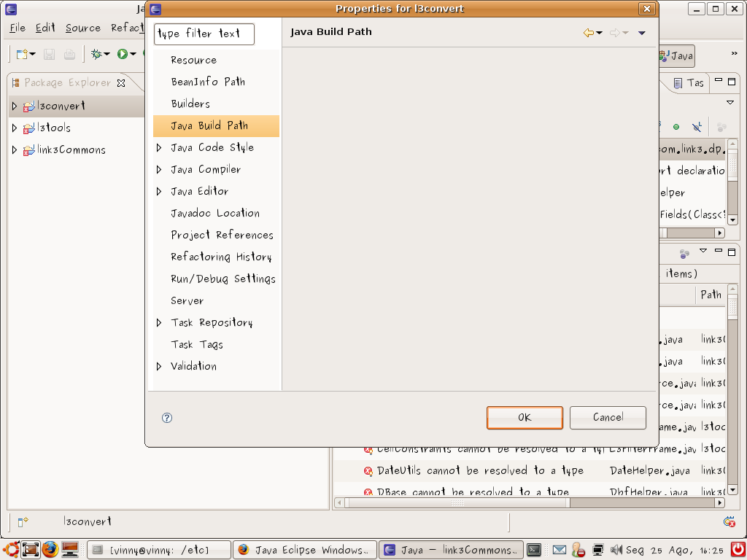Click Cancel in Properties dialog

tap(608, 418)
